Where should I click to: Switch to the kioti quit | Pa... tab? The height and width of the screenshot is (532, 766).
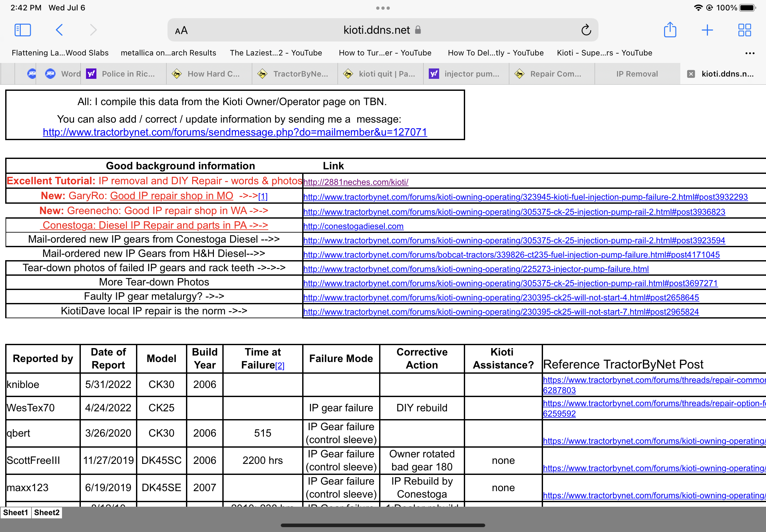point(380,74)
